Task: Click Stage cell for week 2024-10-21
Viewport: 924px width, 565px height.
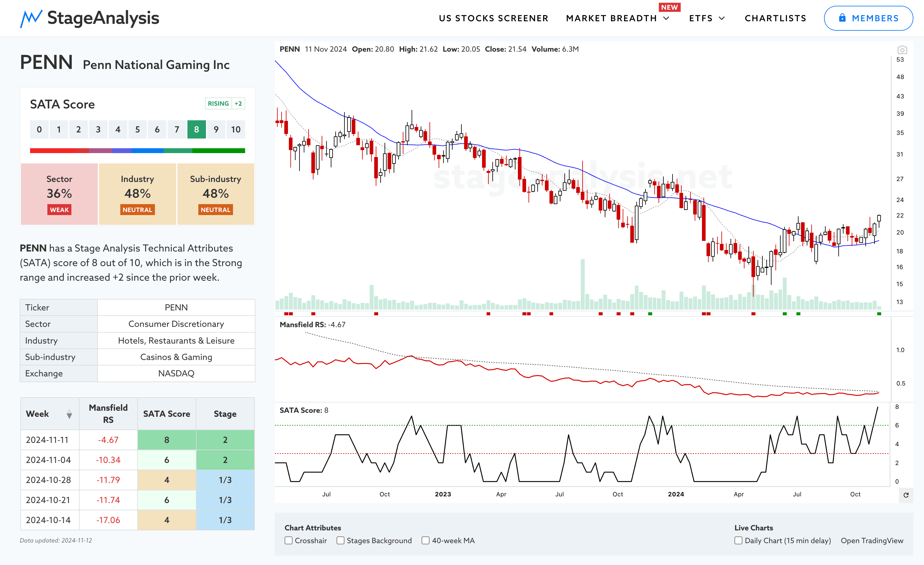Action: [225, 500]
